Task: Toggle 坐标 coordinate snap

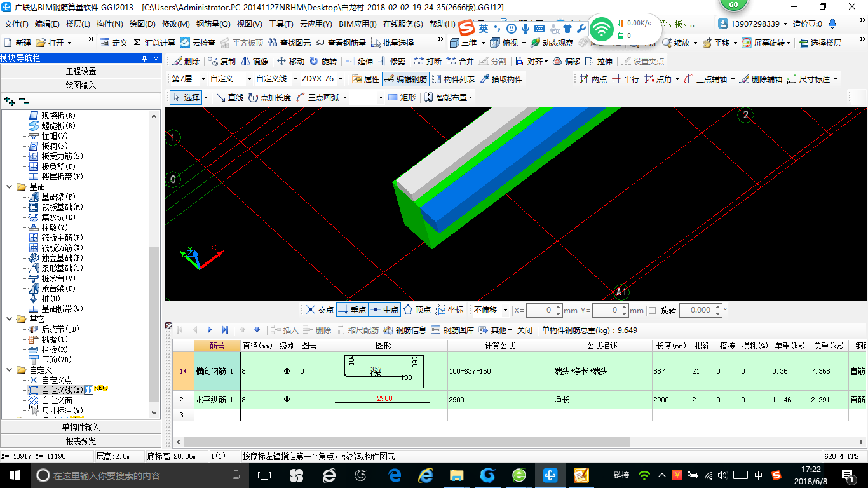Action: coord(449,310)
